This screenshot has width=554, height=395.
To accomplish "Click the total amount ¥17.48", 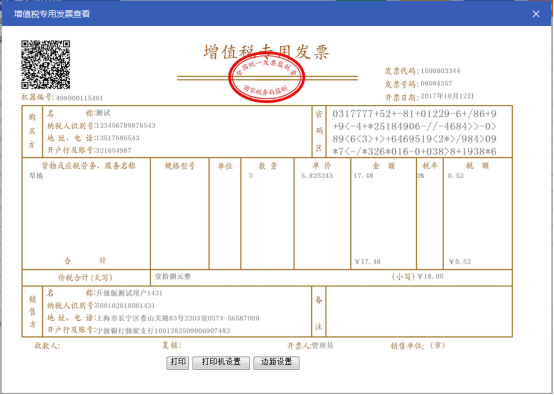I will (x=367, y=262).
